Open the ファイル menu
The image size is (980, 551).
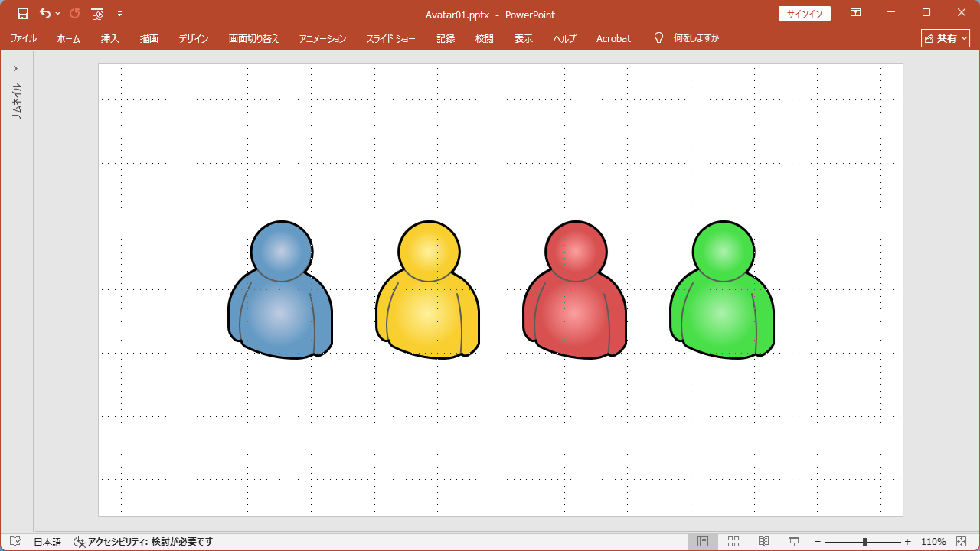click(x=24, y=38)
